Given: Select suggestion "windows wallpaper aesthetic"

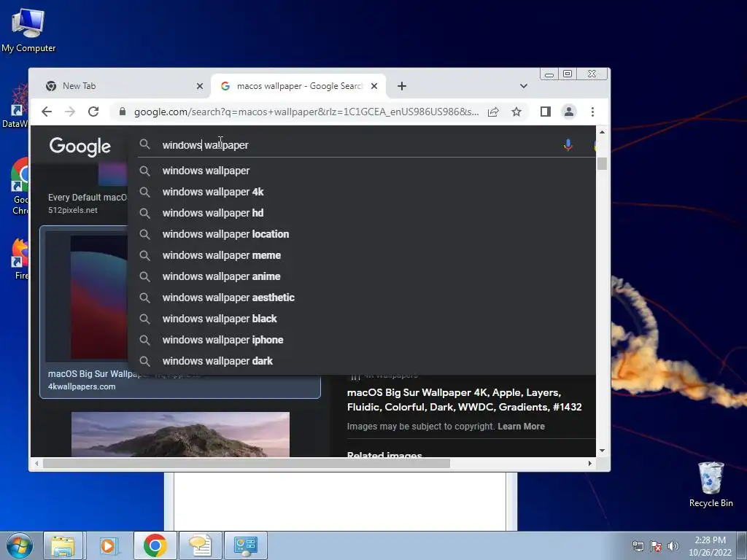Looking at the screenshot, I should click(362, 297).
